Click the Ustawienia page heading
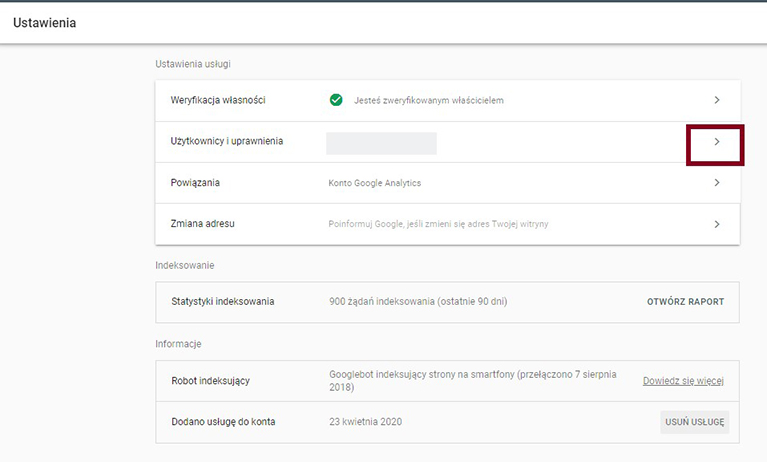The height and width of the screenshot is (462, 767). tap(45, 22)
